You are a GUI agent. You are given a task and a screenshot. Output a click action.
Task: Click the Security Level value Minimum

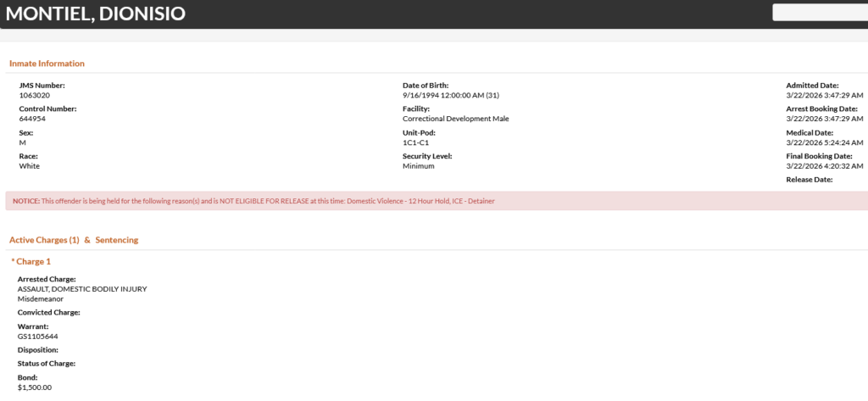[x=418, y=166]
